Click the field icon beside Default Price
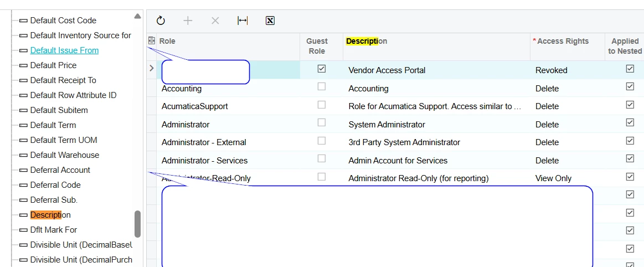 [23, 65]
